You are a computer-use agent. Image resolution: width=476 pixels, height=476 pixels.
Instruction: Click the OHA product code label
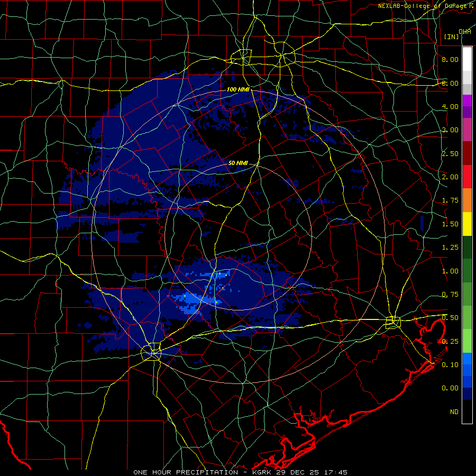464,31
